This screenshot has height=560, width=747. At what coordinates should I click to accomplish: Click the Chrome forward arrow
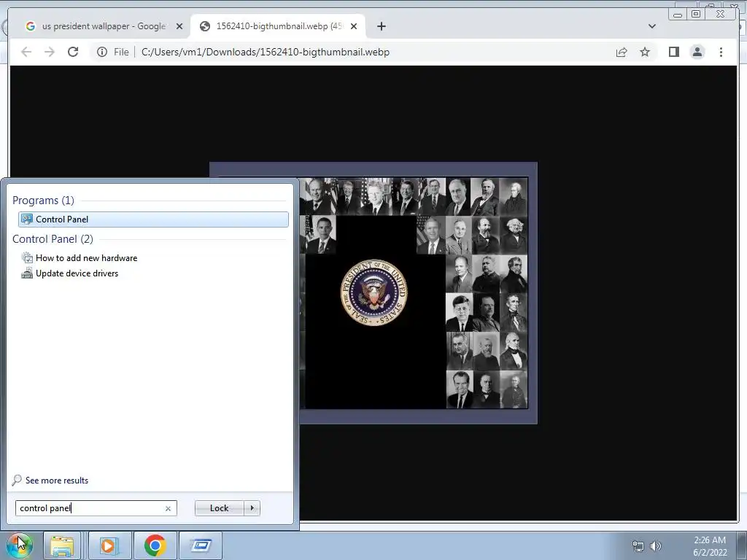coord(50,52)
